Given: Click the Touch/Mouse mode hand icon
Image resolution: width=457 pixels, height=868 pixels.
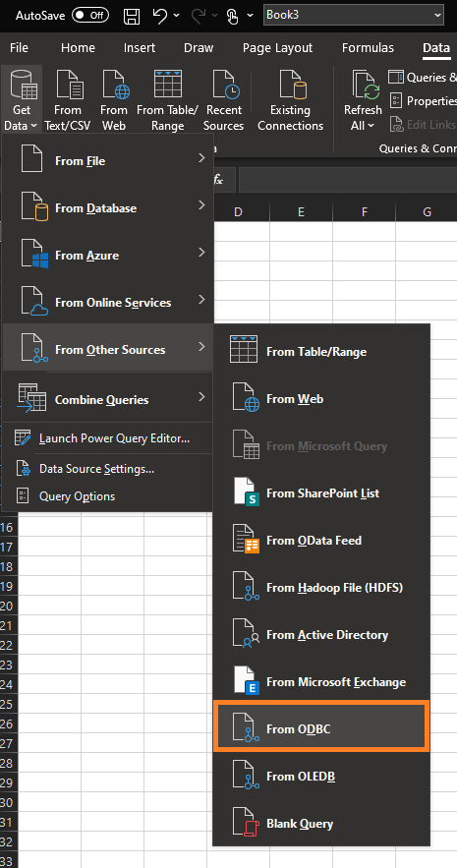Looking at the screenshot, I should 232,16.
